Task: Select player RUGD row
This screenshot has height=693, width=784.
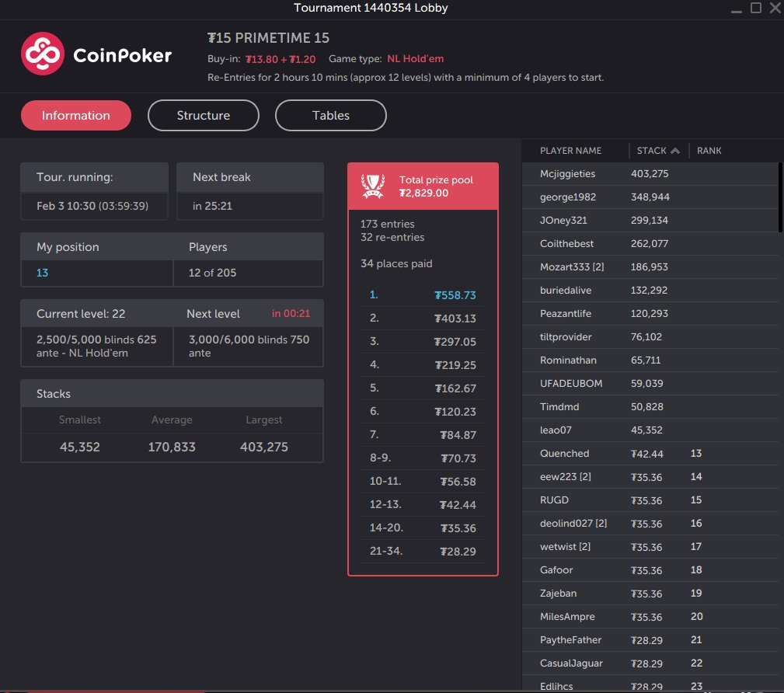Action: tap(650, 500)
